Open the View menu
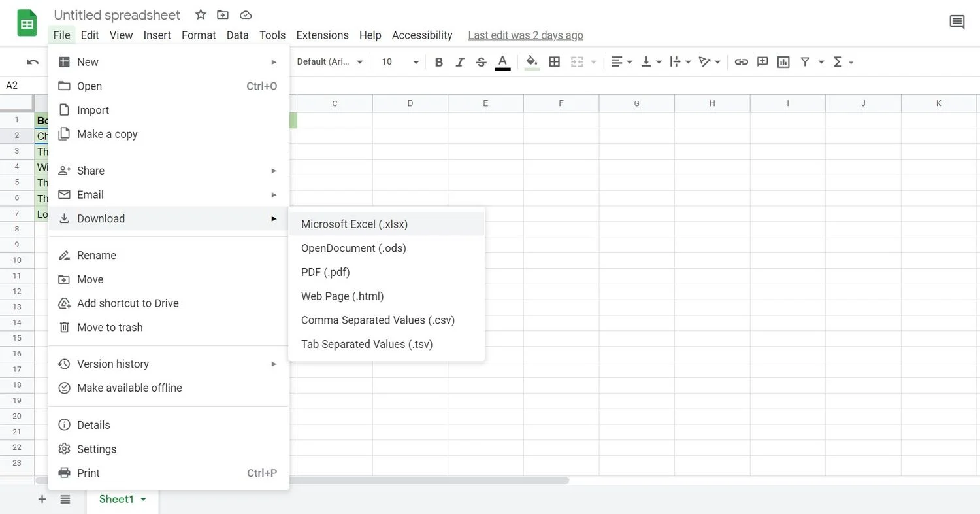Screen dimensions: 980x514 (121, 35)
